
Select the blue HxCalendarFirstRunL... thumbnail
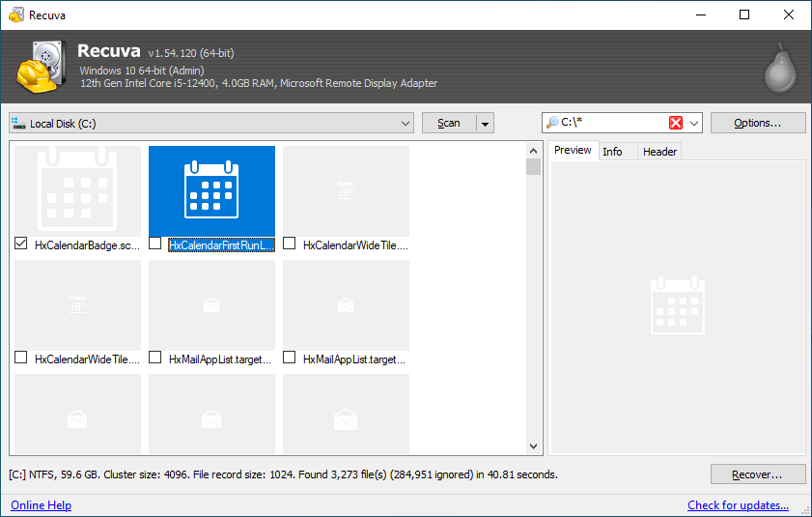point(211,191)
